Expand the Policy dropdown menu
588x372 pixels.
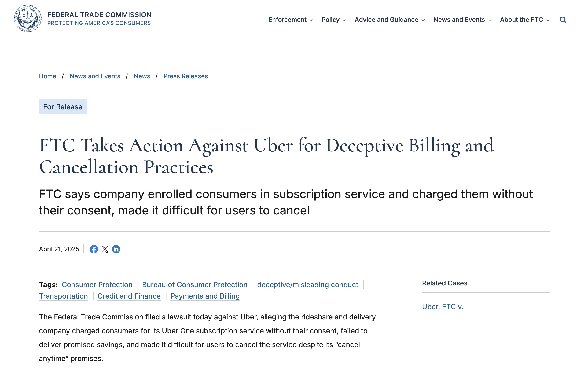pos(334,20)
